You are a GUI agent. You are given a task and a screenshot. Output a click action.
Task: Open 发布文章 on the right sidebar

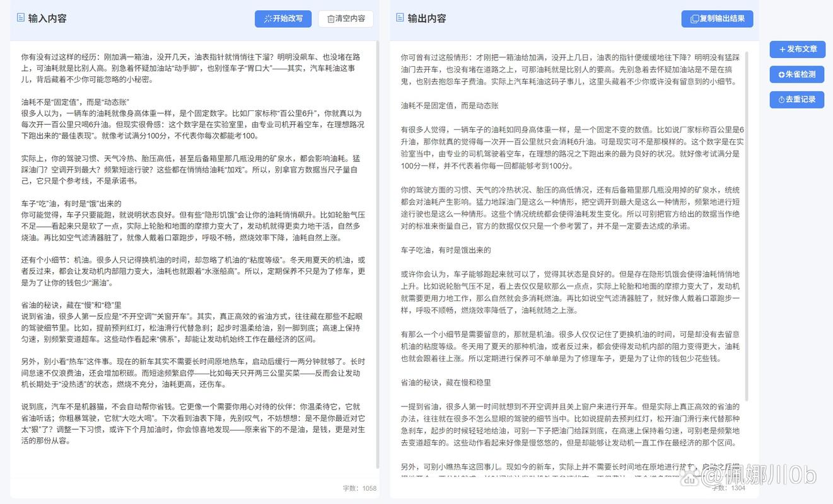point(797,49)
